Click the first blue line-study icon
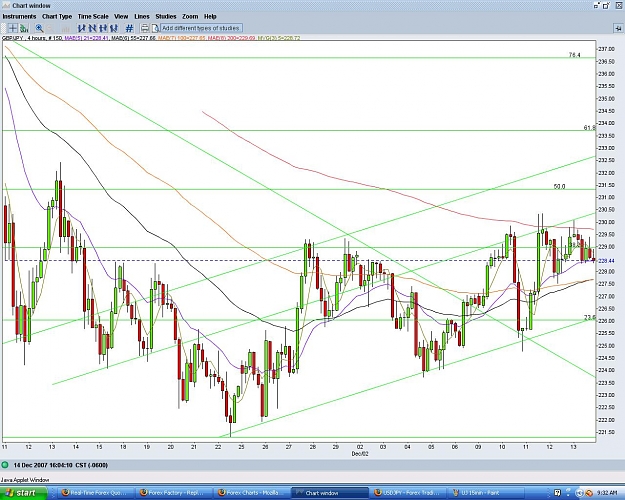 coord(82,28)
